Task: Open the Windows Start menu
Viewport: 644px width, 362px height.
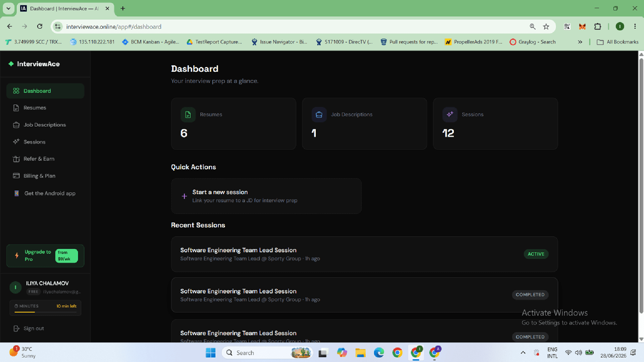Action: click(x=211, y=353)
